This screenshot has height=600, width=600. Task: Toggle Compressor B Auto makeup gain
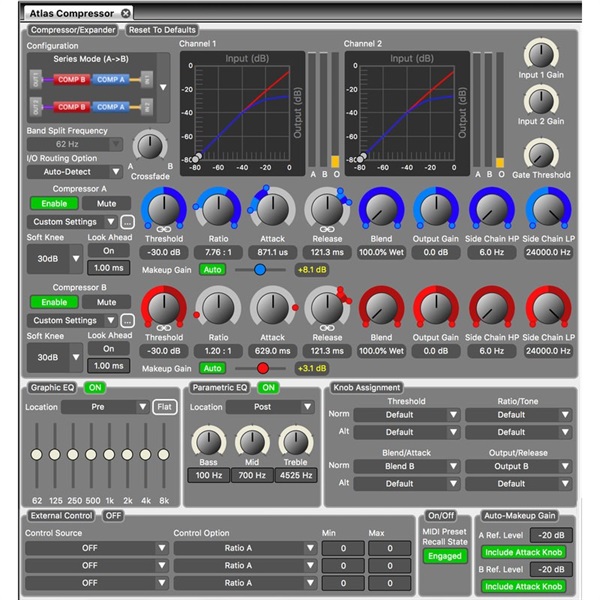[x=212, y=368]
